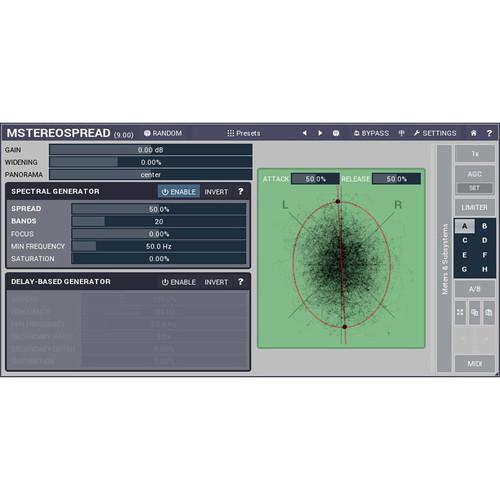Viewport: 500px width, 500px height.
Task: Click the A/B comparison button
Action: click(475, 289)
